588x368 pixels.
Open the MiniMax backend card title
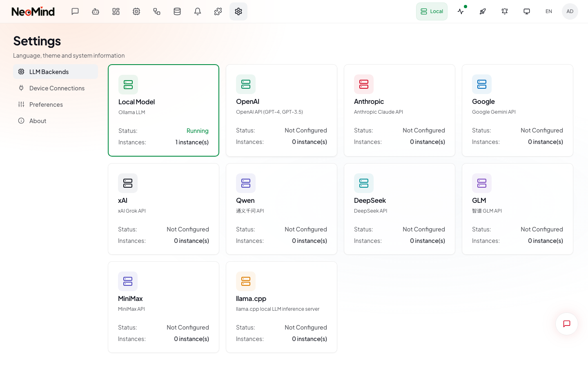pyautogui.click(x=130, y=298)
